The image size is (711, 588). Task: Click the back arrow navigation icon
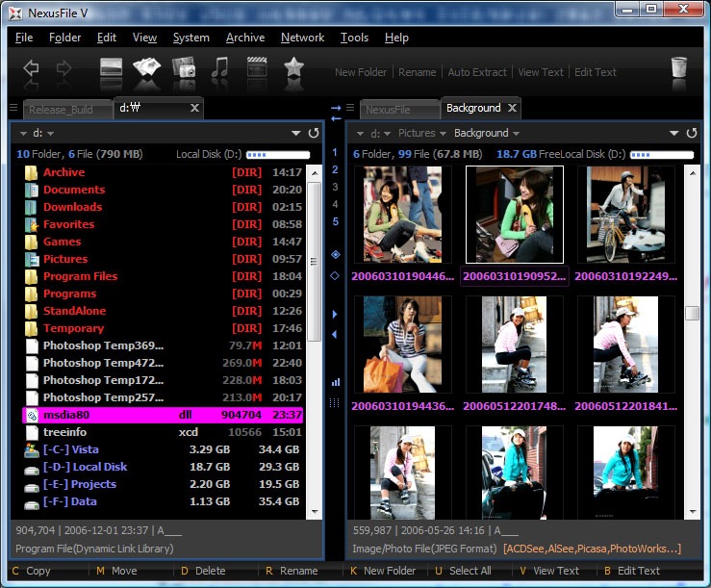pyautogui.click(x=31, y=69)
